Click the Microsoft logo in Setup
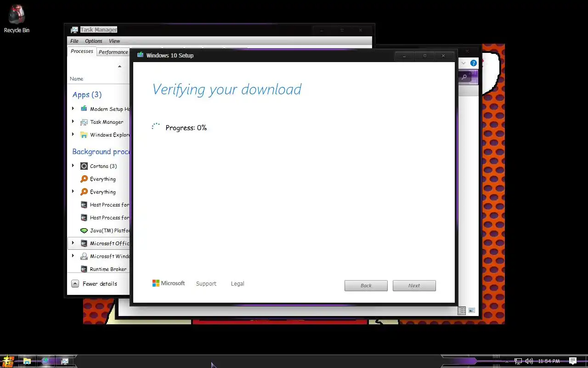Viewport: 588px width, 368px height. [x=169, y=283]
